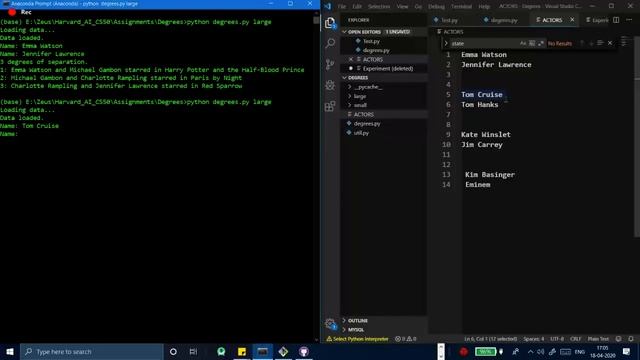Image resolution: width=640 pixels, height=360 pixels.
Task: Open util.py in the DEGREES tree
Action: pos(361,133)
